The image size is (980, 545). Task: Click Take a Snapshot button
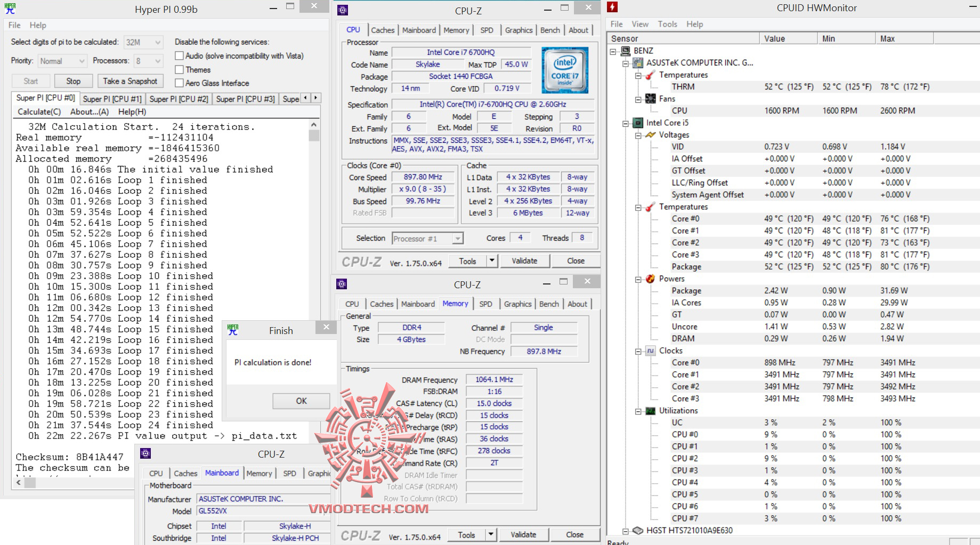(130, 81)
